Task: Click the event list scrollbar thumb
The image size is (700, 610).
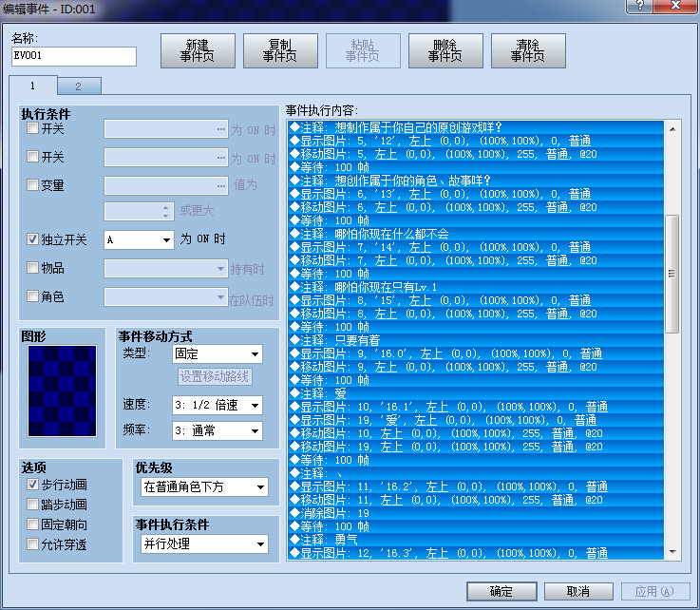Action: coord(672,274)
